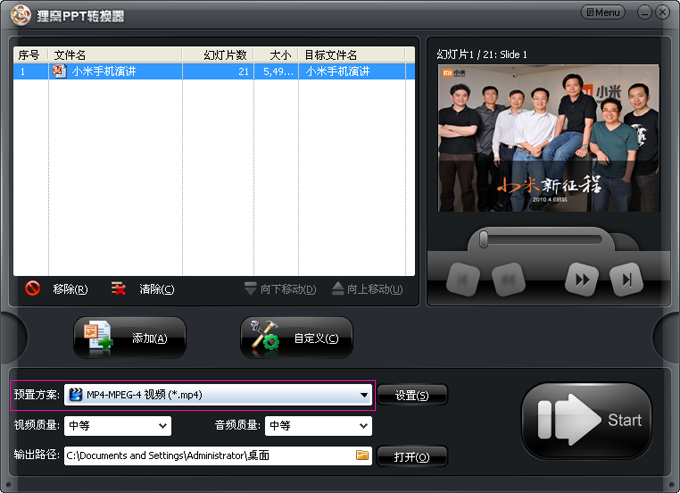Click the PPT file icon in list row

pos(59,71)
